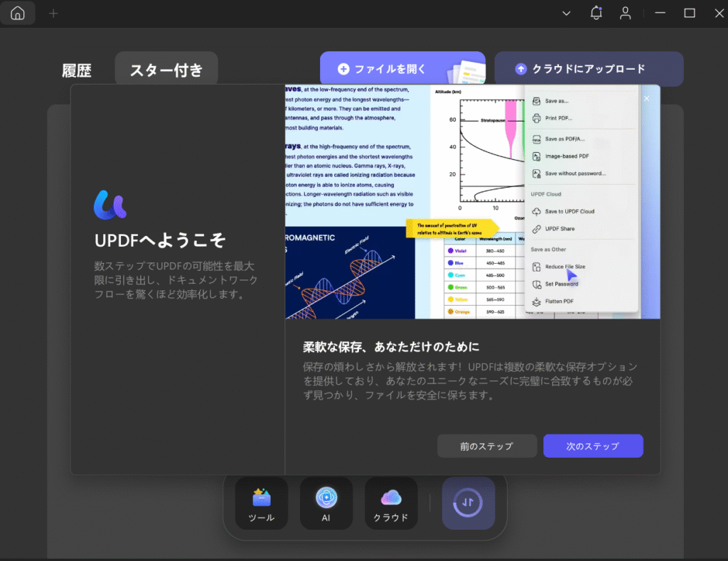Open the notifications bell icon
The width and height of the screenshot is (728, 561).
pyautogui.click(x=596, y=13)
